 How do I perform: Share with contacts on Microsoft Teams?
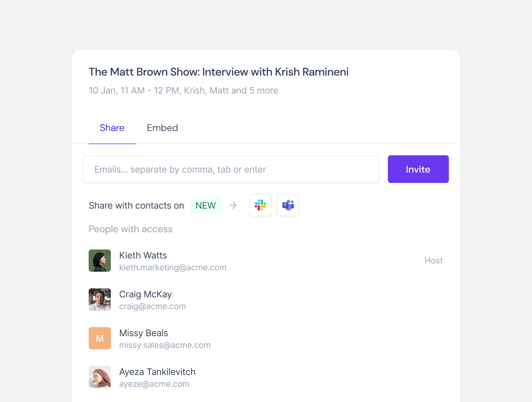(288, 205)
